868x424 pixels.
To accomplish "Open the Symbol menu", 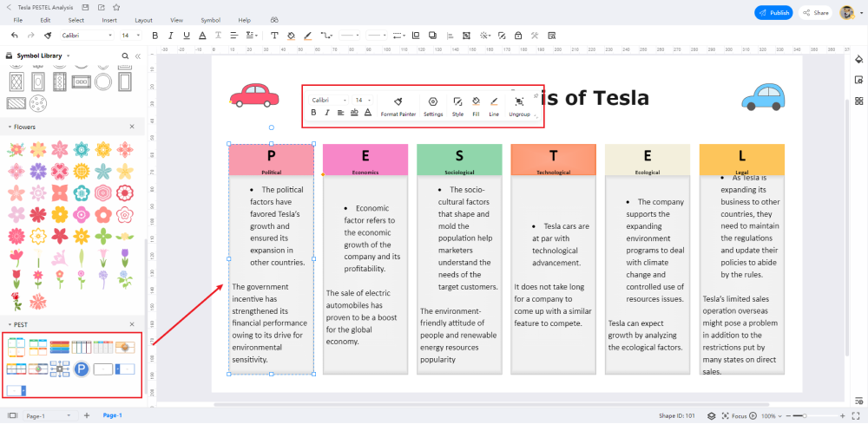I will click(x=210, y=20).
